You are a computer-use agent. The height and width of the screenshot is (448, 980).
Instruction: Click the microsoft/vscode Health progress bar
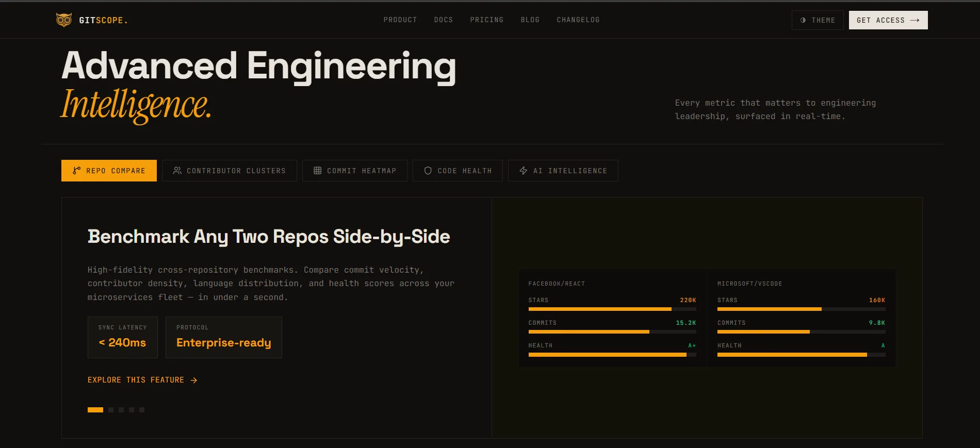(x=802, y=355)
